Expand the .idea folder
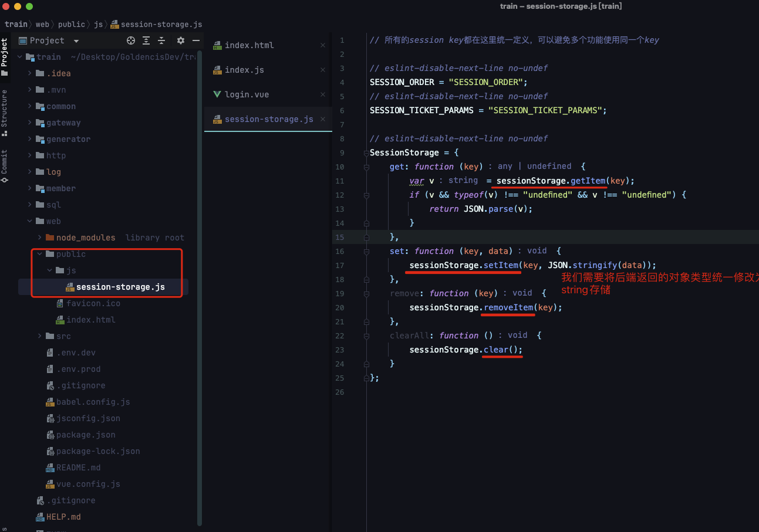Image resolution: width=759 pixels, height=532 pixels. click(30, 73)
